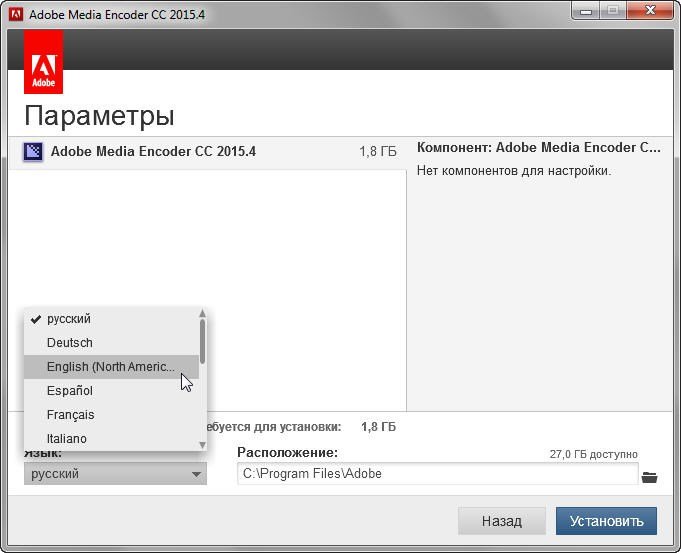Select the Adobe Media Encoder CC 2015.4 row

pyautogui.click(x=207, y=152)
